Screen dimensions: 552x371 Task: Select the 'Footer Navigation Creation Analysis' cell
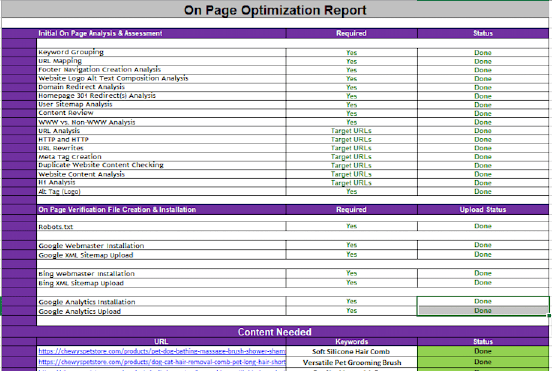(162, 70)
